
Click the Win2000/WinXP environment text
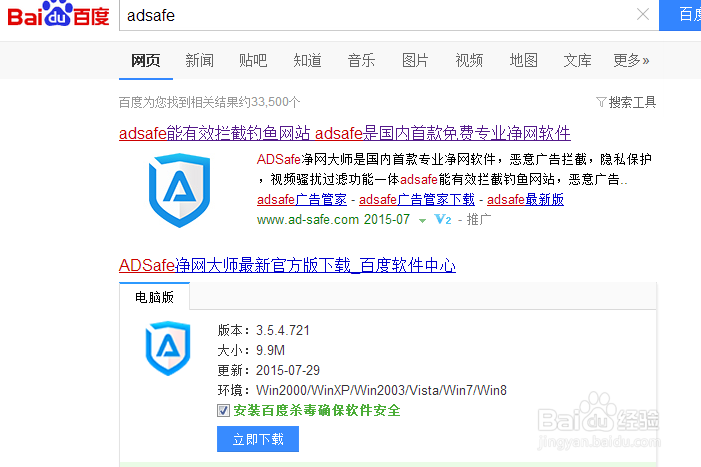(x=381, y=391)
